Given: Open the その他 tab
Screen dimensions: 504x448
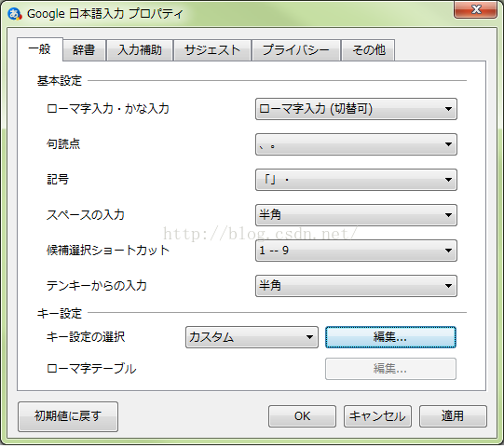Looking at the screenshot, I should point(368,50).
